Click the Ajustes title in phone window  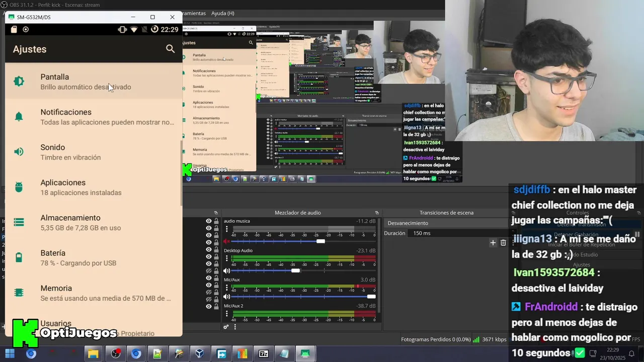(x=30, y=49)
